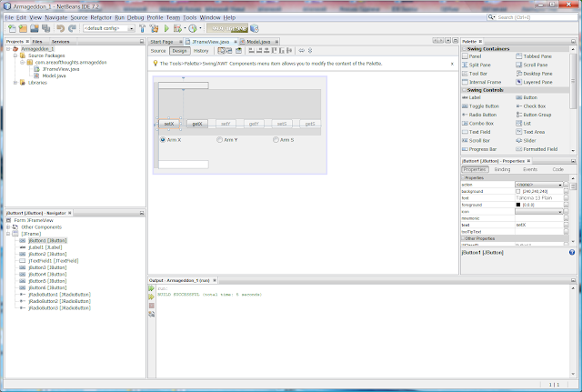Toggle vertical resizability arrow icon in designer

click(x=310, y=51)
